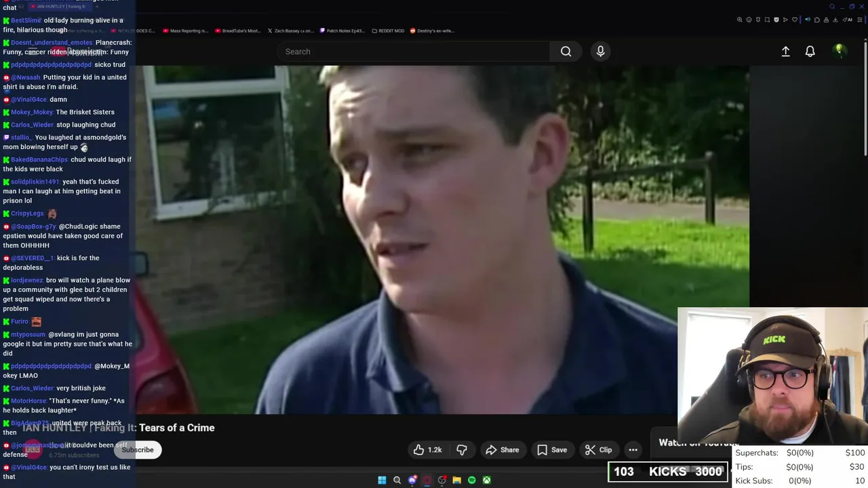Click the pin toolbar icon in browser
The image size is (868, 488).
[x=758, y=20]
